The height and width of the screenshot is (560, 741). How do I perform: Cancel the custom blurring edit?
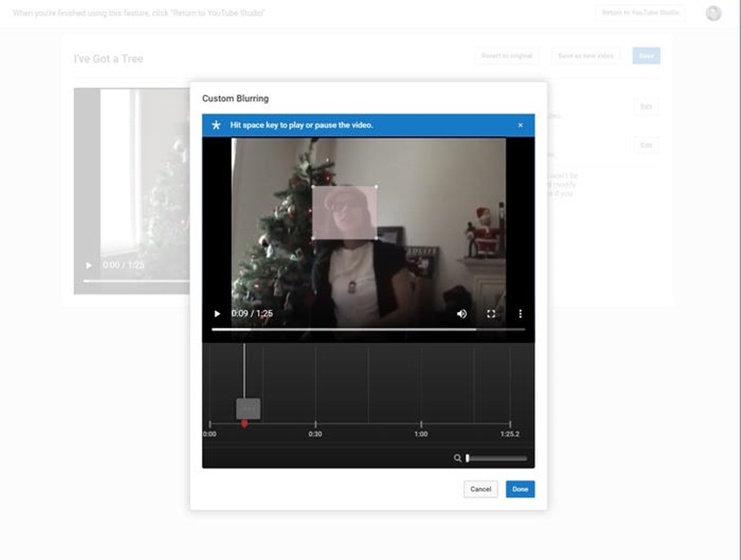(480, 489)
